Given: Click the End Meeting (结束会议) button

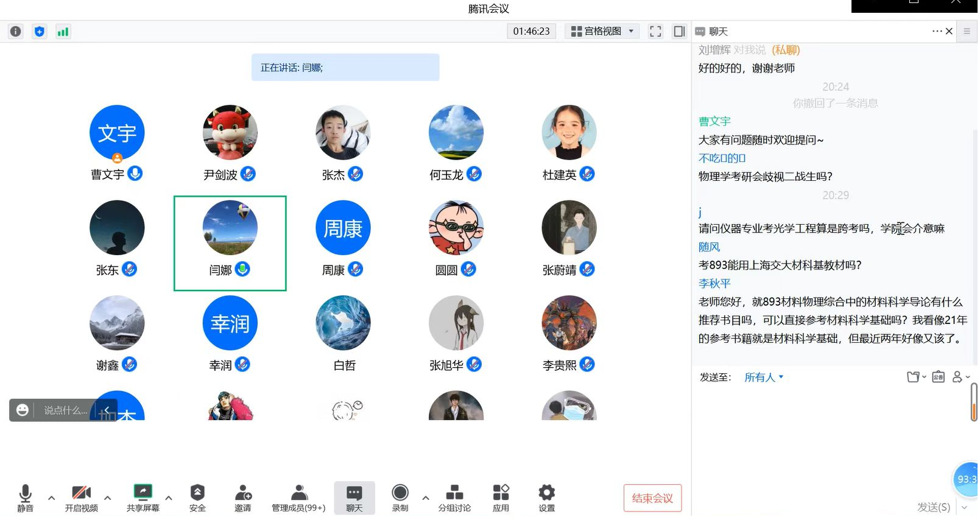Looking at the screenshot, I should tap(652, 498).
